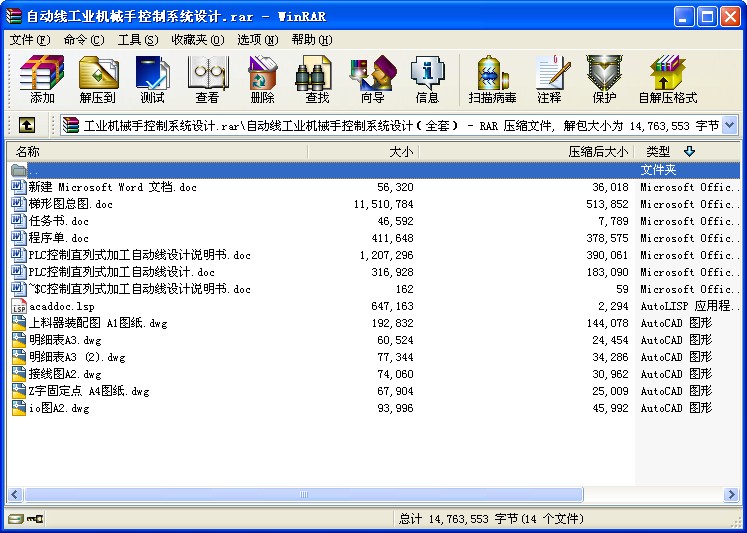This screenshot has width=747, height=533.
Task: Click size value 11,510,784
Action: 384,204
